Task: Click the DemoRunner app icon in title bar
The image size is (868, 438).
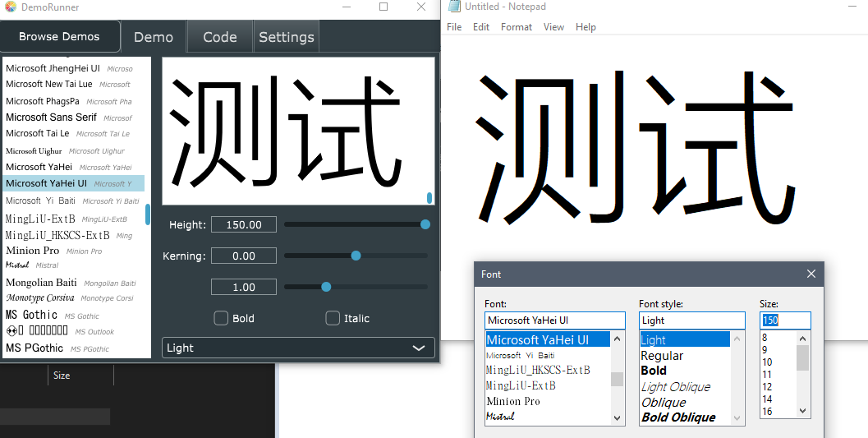Action: pyautogui.click(x=11, y=7)
